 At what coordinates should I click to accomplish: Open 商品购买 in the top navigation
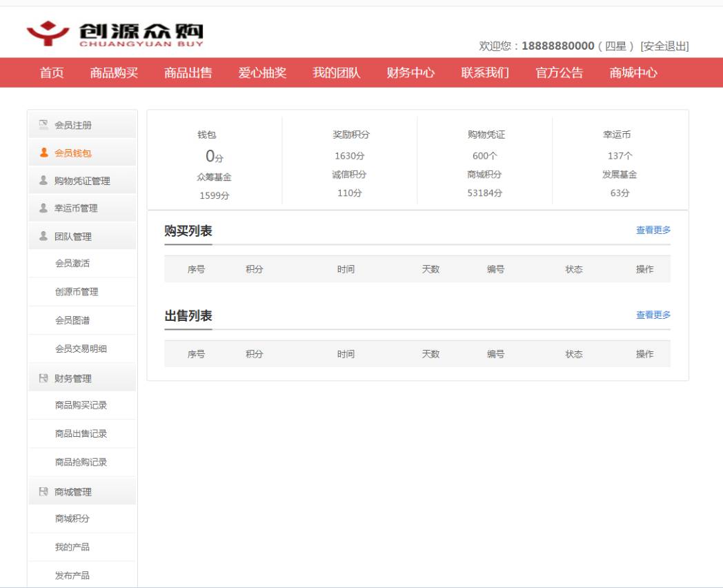coord(114,72)
